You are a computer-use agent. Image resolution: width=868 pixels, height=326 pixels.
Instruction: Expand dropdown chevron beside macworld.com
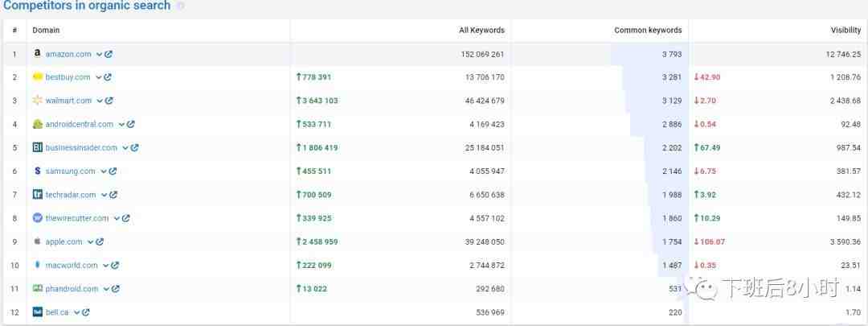click(x=106, y=266)
